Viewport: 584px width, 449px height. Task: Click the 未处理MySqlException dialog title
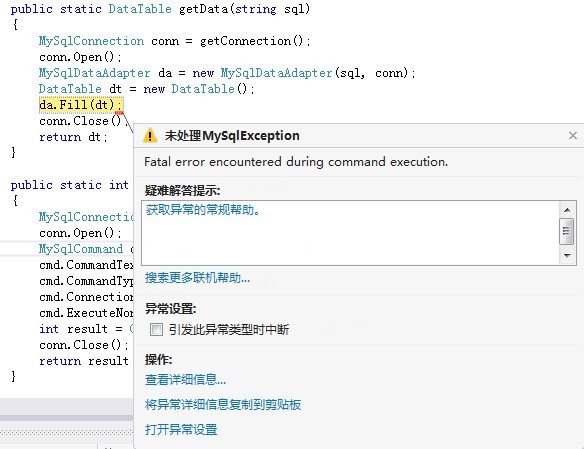pos(232,136)
